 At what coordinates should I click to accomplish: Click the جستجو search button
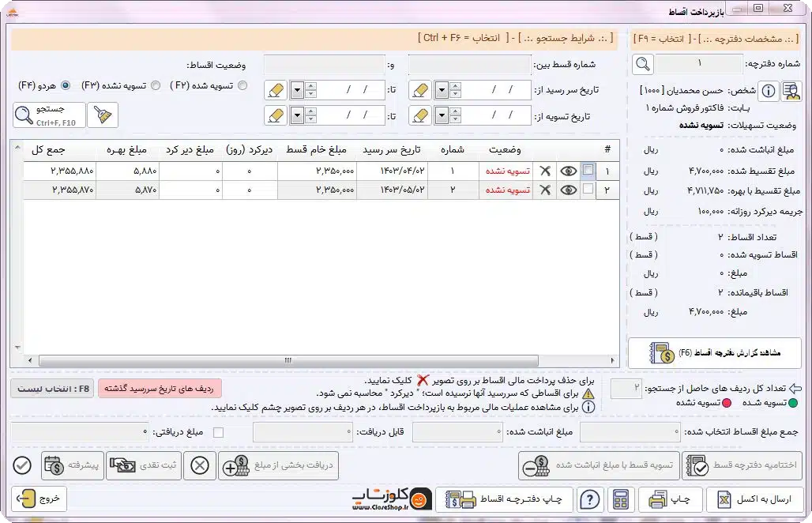point(49,115)
